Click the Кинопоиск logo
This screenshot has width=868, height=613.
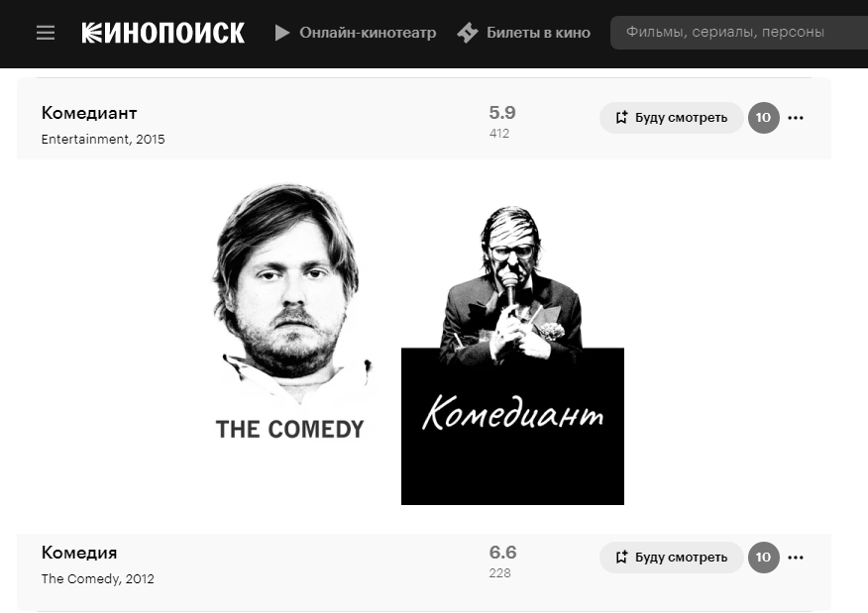(x=163, y=33)
